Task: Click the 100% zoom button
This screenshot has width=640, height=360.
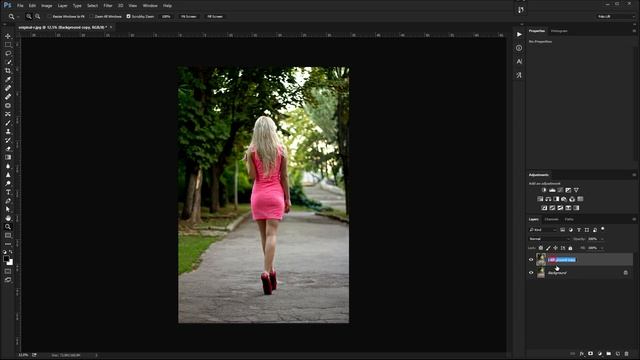Action: [x=166, y=16]
